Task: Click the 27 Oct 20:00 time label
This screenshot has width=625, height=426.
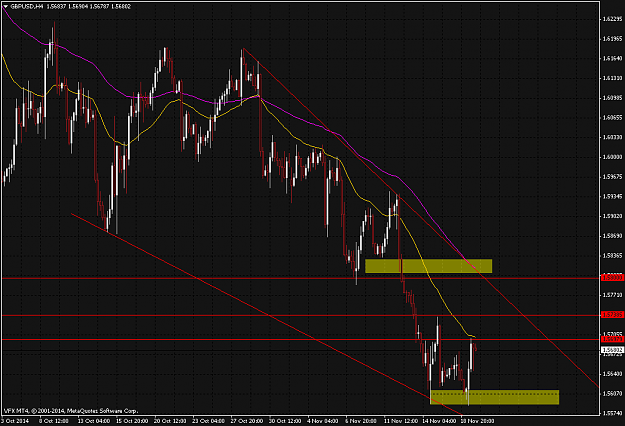Action: (246, 421)
